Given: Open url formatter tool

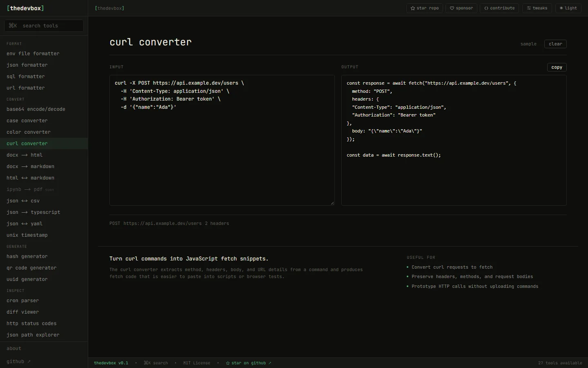Looking at the screenshot, I should coord(44,88).
